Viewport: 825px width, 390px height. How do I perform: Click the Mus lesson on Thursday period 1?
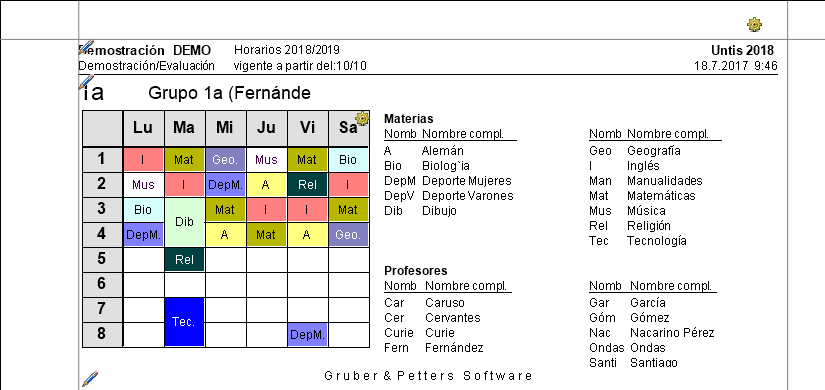coord(266,159)
